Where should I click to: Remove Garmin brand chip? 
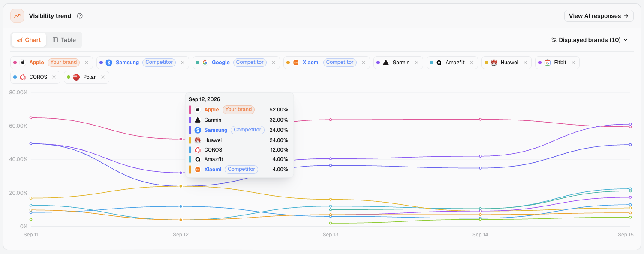point(417,63)
